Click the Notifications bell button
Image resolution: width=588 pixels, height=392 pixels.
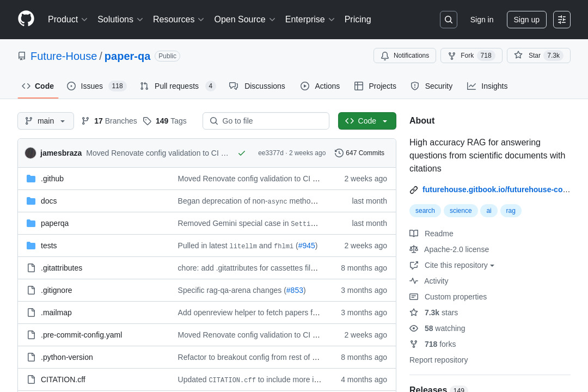405,56
